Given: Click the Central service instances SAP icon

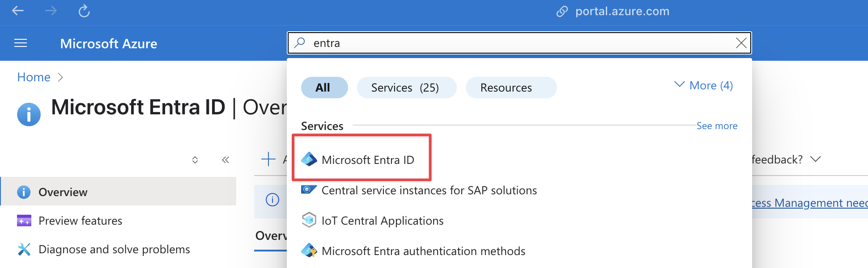Looking at the screenshot, I should click(309, 190).
